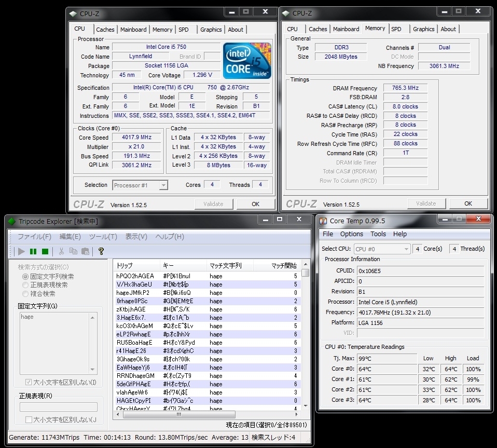Screen dimensions: 497x448
Task: Click Validate in the right CPU-Z window
Action: point(426,203)
